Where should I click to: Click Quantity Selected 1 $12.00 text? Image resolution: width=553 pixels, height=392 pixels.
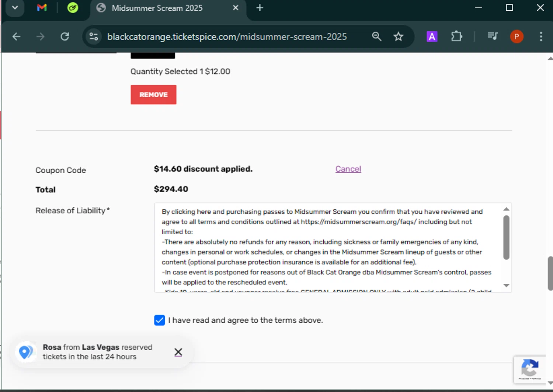pos(180,71)
